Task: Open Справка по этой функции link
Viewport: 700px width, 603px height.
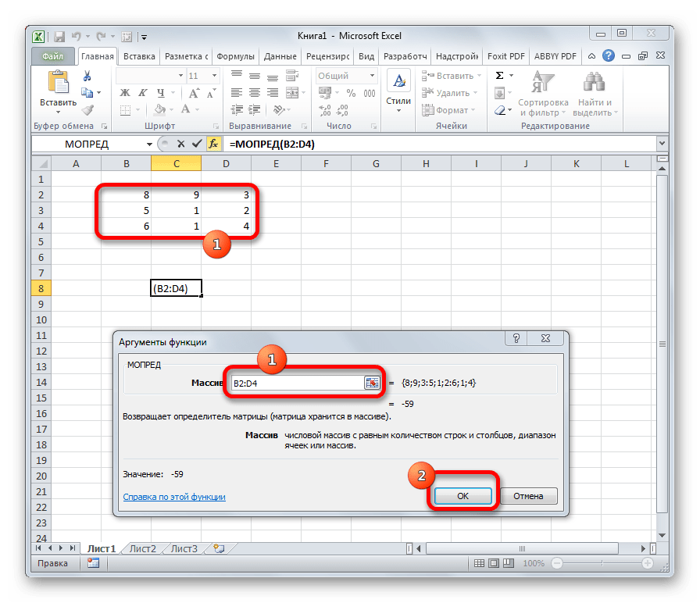Action: 174,497
